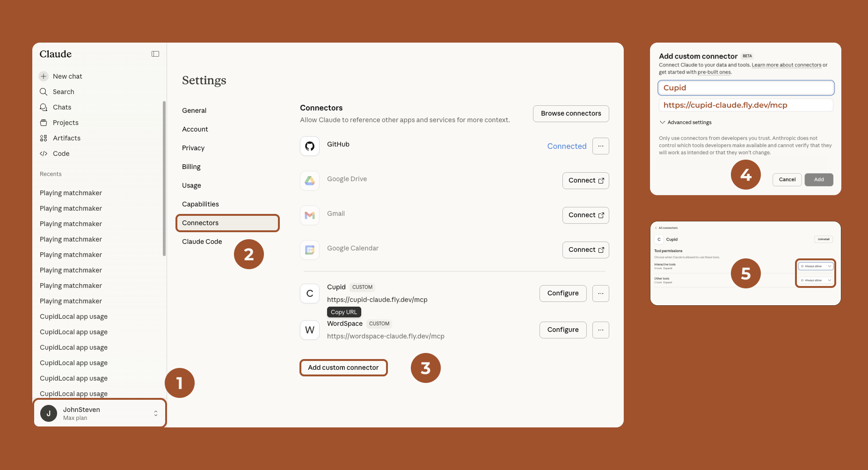Click the Artifacts icon in the sidebar
This screenshot has width=868, height=470.
click(44, 138)
